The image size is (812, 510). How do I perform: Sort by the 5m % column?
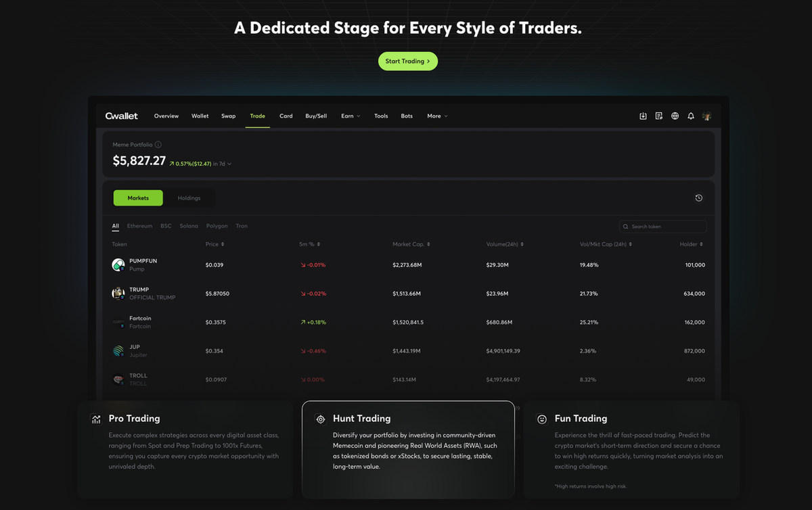309,244
